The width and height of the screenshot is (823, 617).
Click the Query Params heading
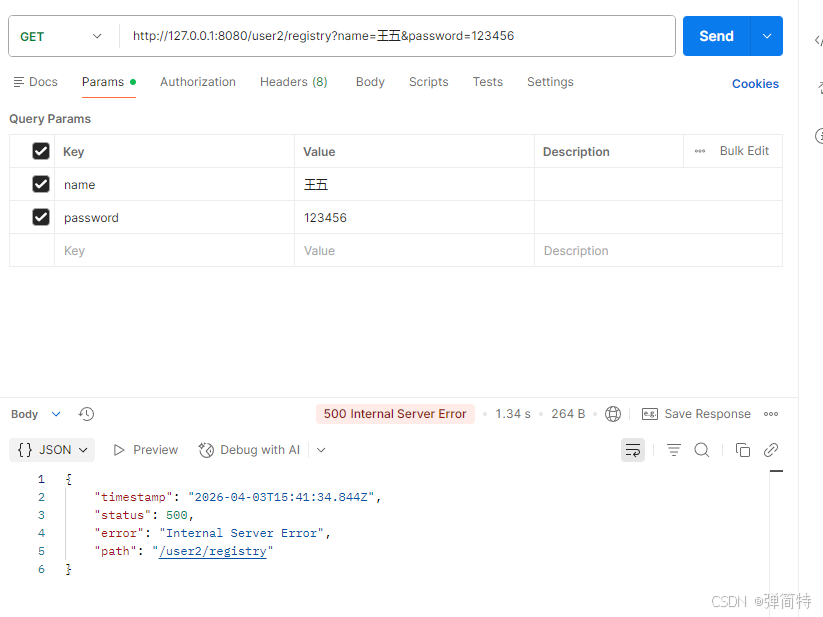pyautogui.click(x=50, y=119)
